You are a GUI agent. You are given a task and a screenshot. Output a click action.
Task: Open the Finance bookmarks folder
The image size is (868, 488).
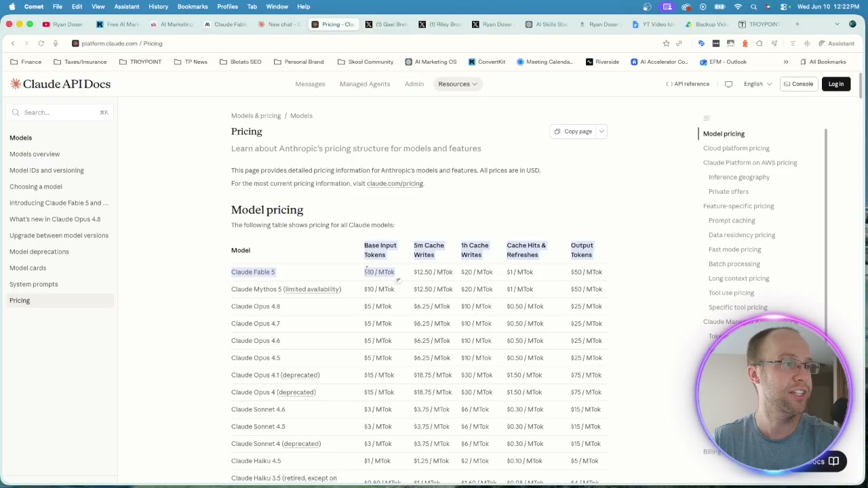pos(26,62)
